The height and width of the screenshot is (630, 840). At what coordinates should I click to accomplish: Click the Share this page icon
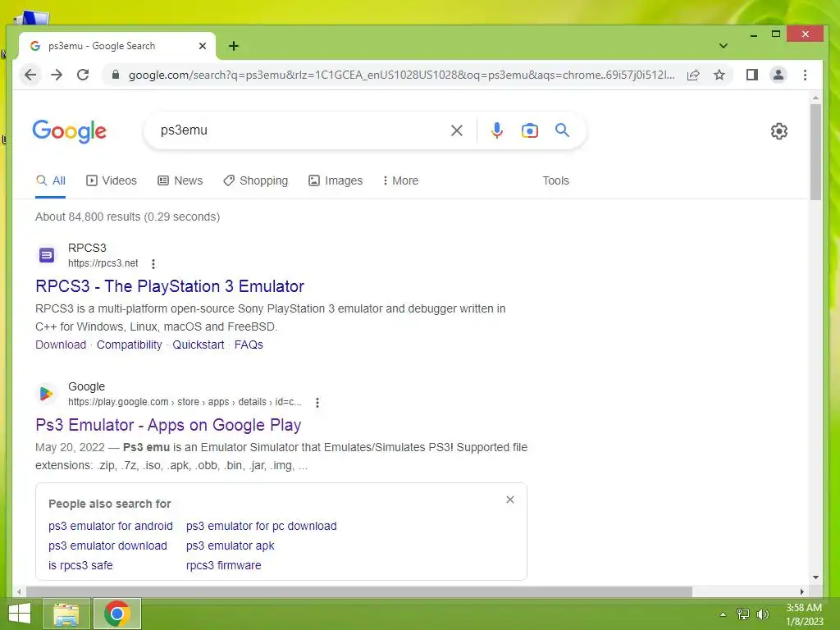693,75
